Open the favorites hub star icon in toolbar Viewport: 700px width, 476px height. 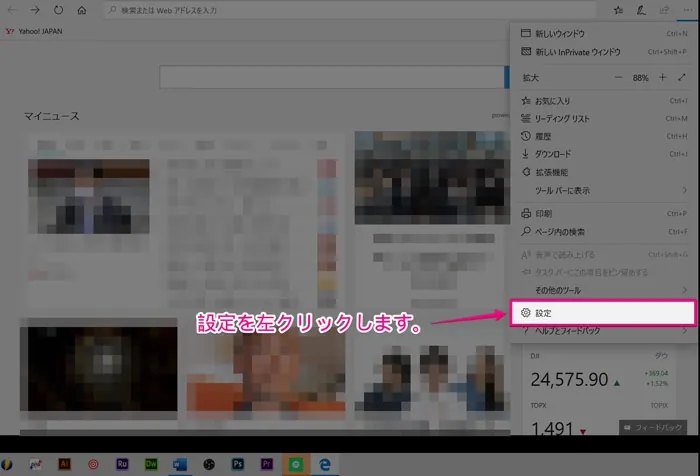coord(618,10)
